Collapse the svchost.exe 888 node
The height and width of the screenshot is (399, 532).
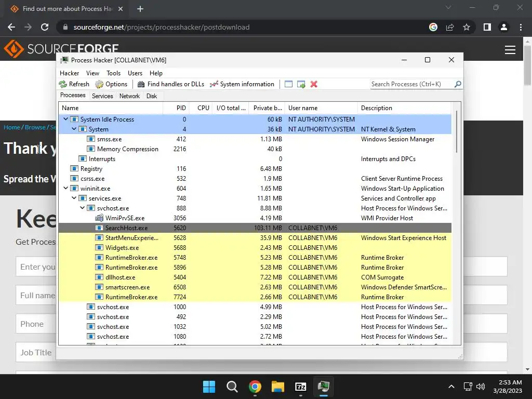[x=82, y=208]
